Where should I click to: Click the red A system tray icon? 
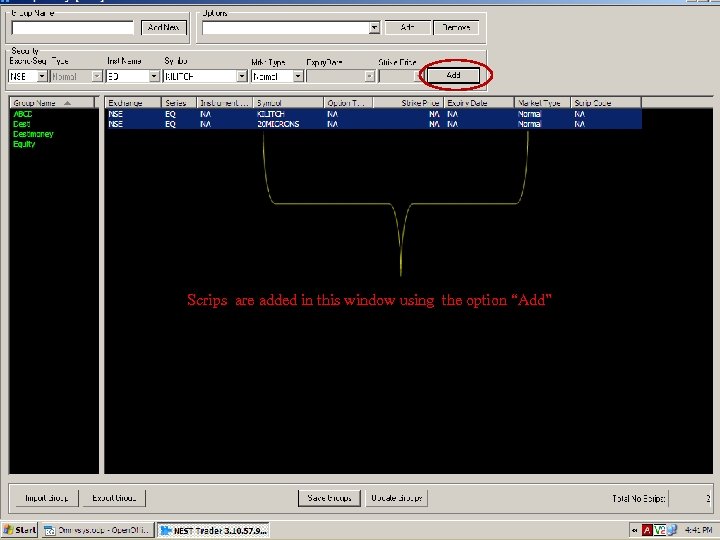(x=647, y=530)
